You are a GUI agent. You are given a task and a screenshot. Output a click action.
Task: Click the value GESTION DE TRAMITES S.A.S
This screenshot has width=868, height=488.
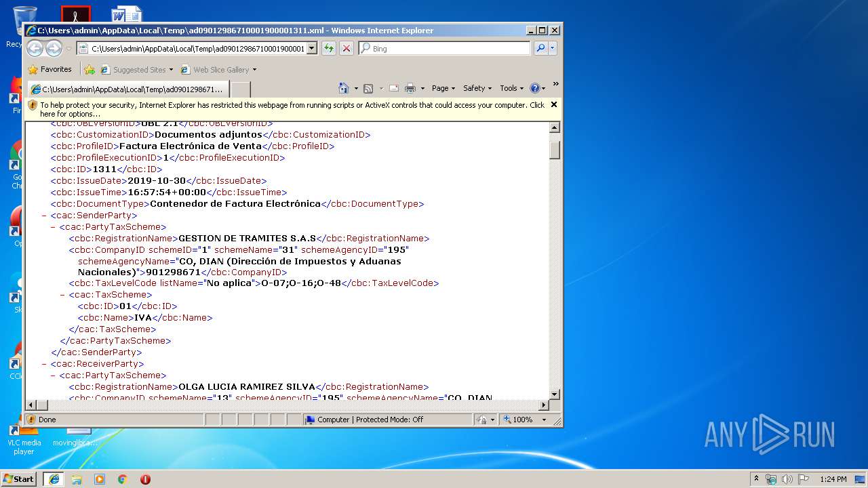[247, 239]
